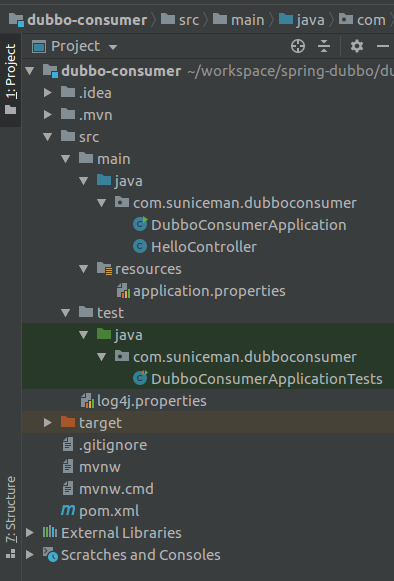This screenshot has height=581, width=394.
Task: Collapse the src folder
Action: pos(47,137)
